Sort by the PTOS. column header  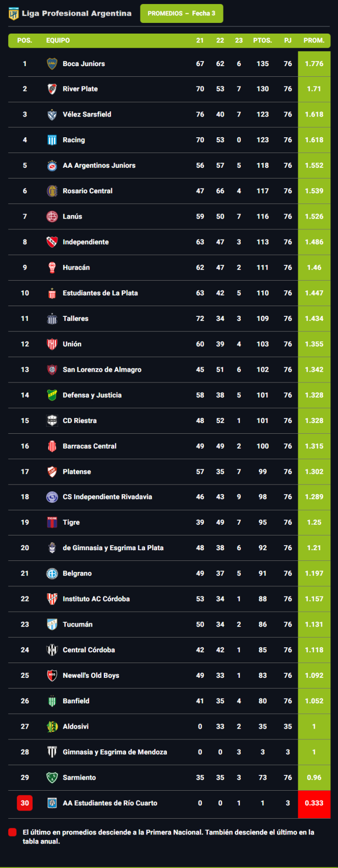(x=263, y=41)
